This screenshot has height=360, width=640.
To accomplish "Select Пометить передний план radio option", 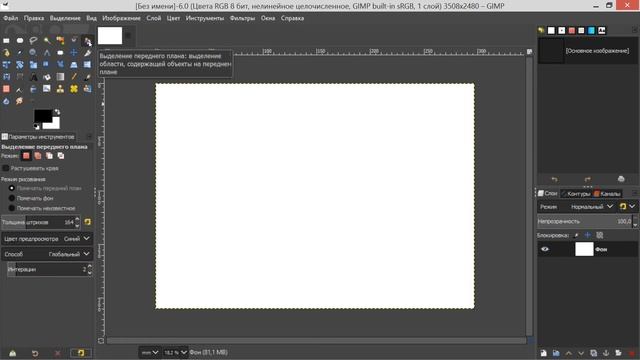I will [11, 188].
